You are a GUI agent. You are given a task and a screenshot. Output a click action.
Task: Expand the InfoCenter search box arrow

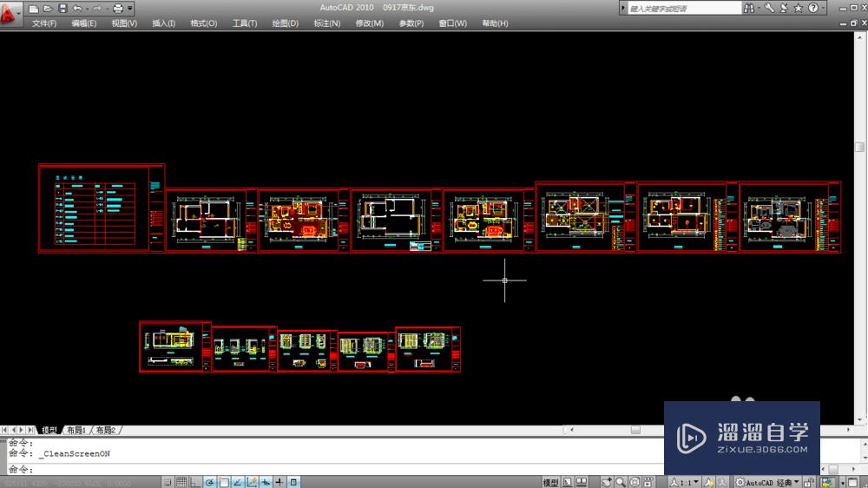pos(623,9)
